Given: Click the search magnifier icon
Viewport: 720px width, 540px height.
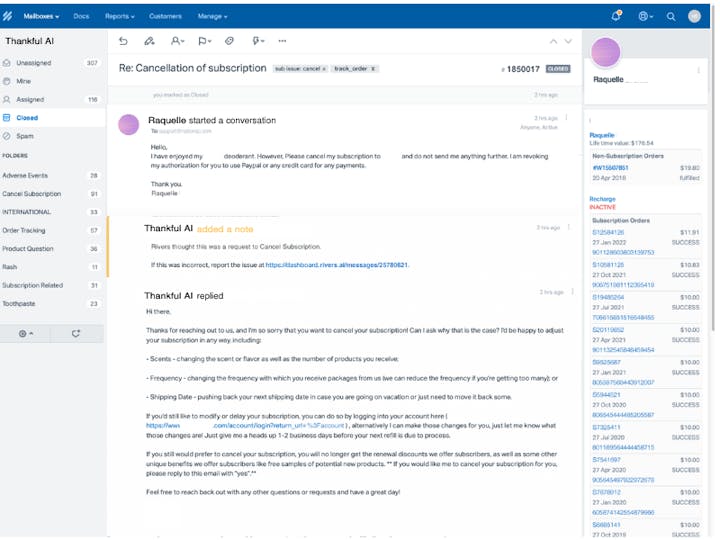Looking at the screenshot, I should (x=671, y=16).
